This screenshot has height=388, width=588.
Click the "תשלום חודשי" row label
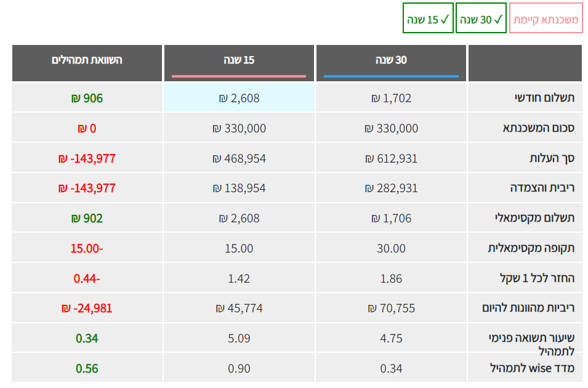[544, 98]
